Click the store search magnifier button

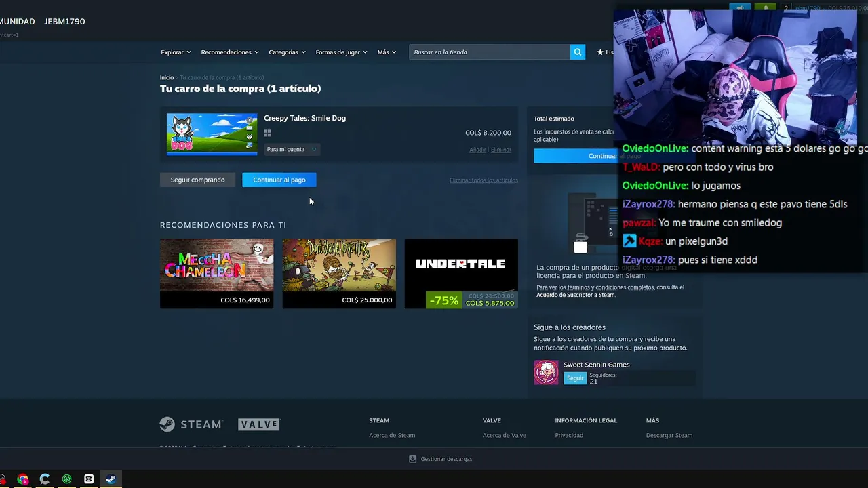tap(578, 52)
